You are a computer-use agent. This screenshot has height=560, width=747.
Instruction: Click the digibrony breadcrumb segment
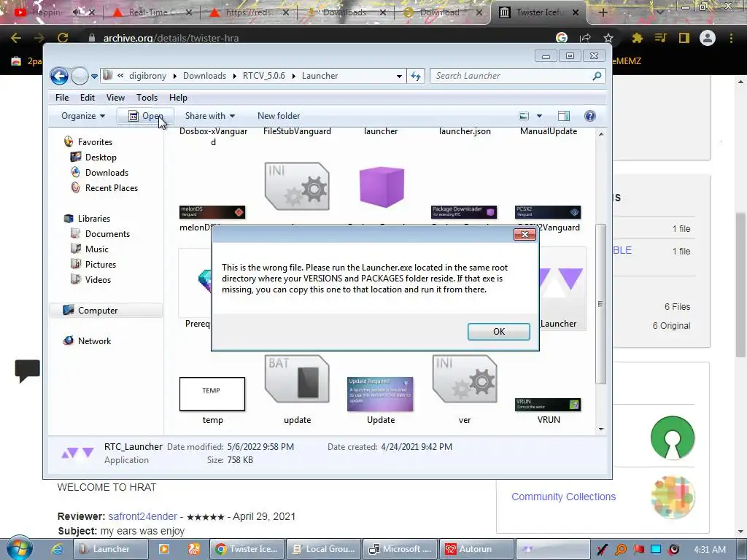pyautogui.click(x=147, y=76)
